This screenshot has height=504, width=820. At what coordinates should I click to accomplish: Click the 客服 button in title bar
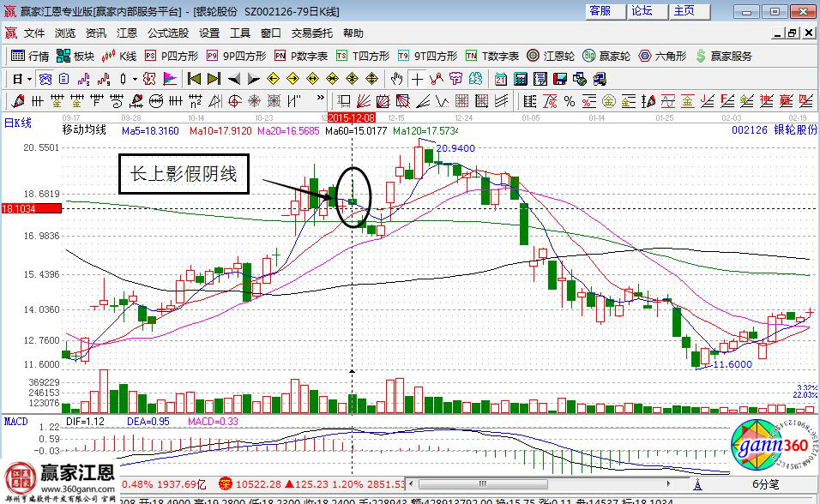600,11
